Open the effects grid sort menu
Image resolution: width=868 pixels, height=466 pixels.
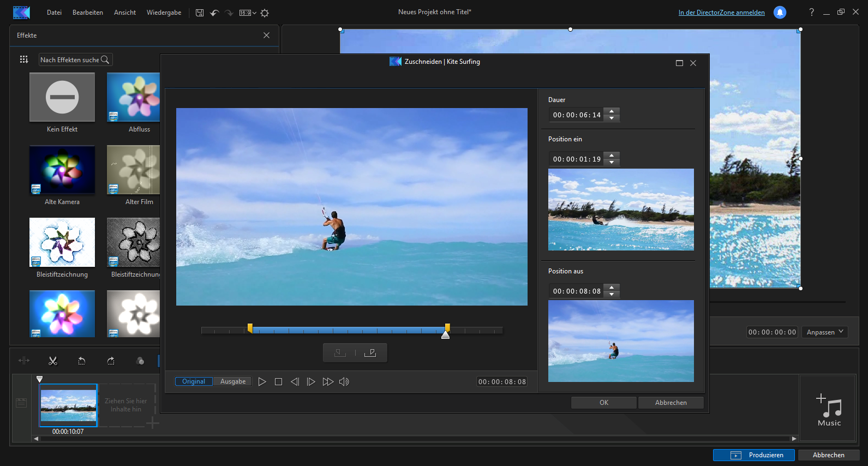(24, 59)
